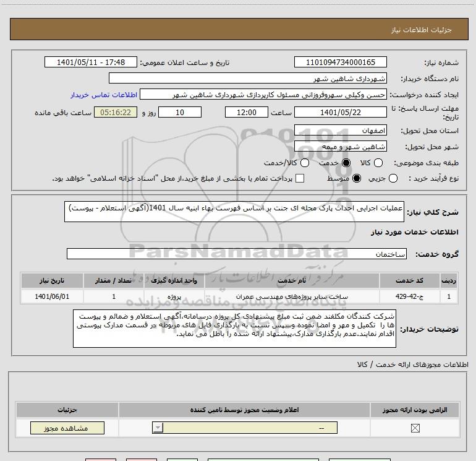Select the جزیی purchase type radio
476x461 pixels.
393,178
